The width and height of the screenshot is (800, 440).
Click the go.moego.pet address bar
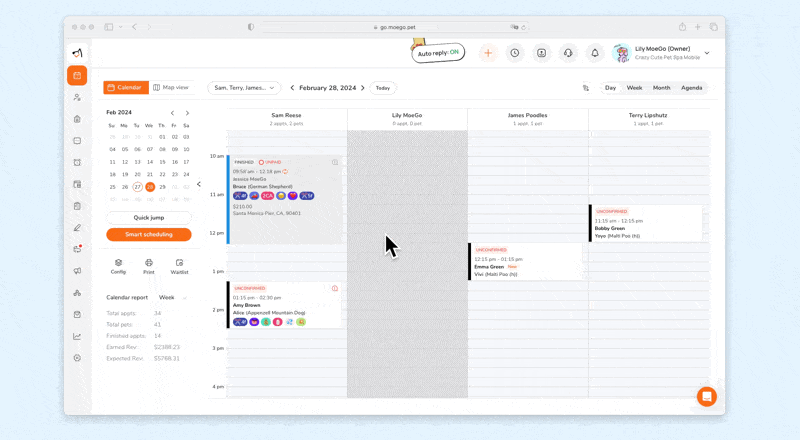pyautogui.click(x=396, y=27)
